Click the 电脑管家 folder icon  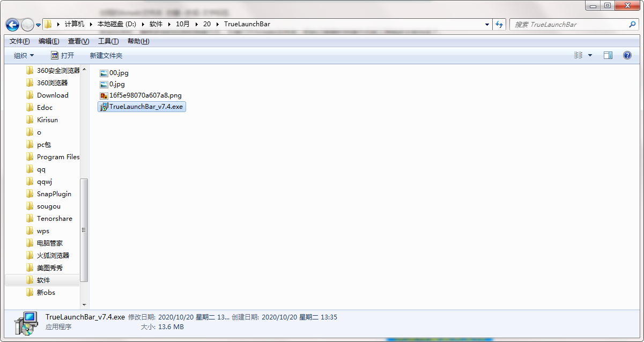30,243
